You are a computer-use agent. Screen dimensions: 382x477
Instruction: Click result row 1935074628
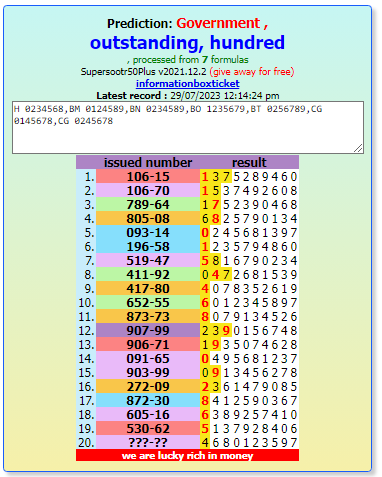(249, 344)
